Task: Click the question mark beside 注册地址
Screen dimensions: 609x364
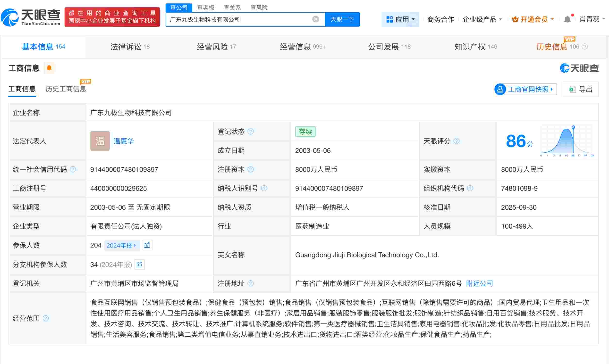Action: click(x=251, y=283)
